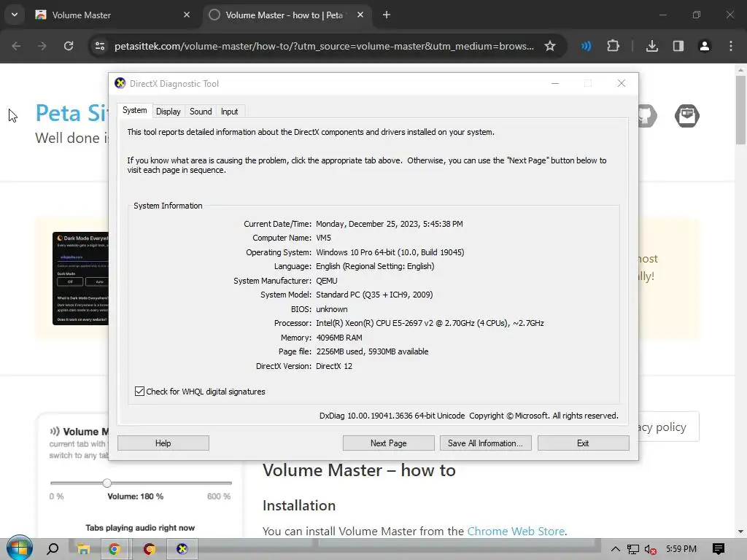This screenshot has width=747, height=560.
Task: Click the Help button in DirectX tool
Action: coord(163,443)
